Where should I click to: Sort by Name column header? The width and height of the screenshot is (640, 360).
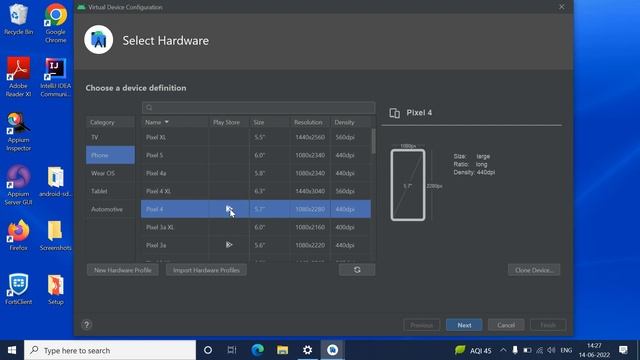[175, 122]
